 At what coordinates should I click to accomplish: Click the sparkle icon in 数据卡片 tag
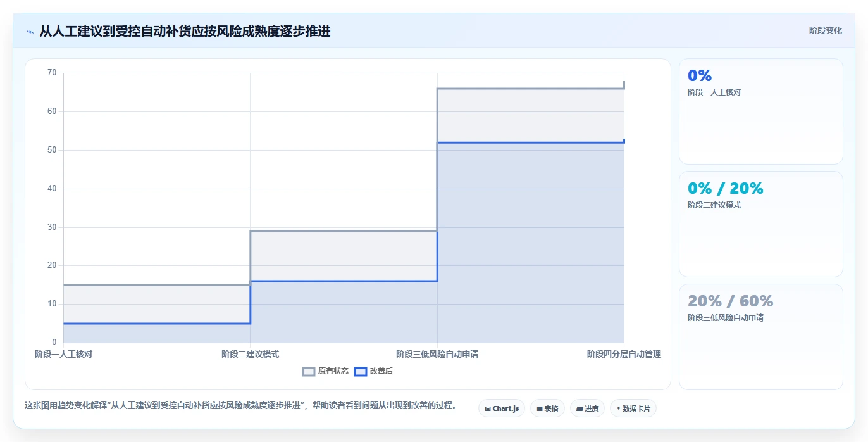(x=619, y=408)
